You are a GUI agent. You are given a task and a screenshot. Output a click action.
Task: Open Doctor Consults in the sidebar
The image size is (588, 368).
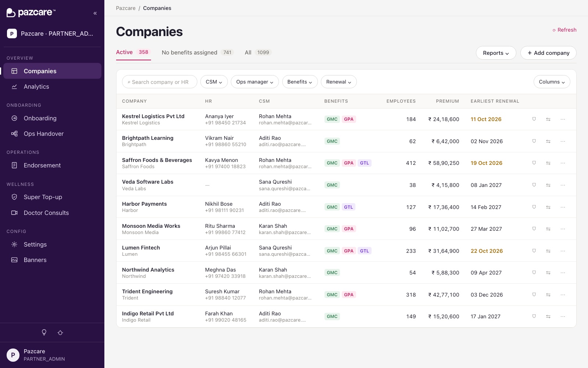[x=52, y=213]
